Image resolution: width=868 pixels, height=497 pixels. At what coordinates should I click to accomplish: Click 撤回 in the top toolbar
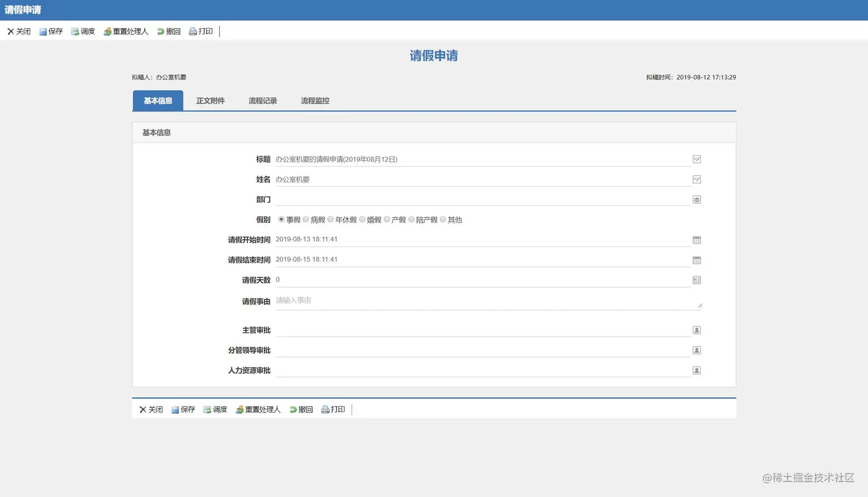[x=169, y=32]
